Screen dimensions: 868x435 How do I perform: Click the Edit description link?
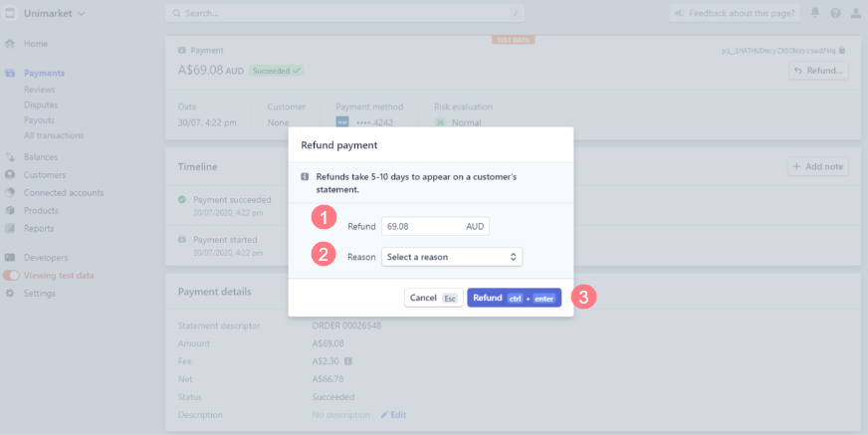pos(393,414)
